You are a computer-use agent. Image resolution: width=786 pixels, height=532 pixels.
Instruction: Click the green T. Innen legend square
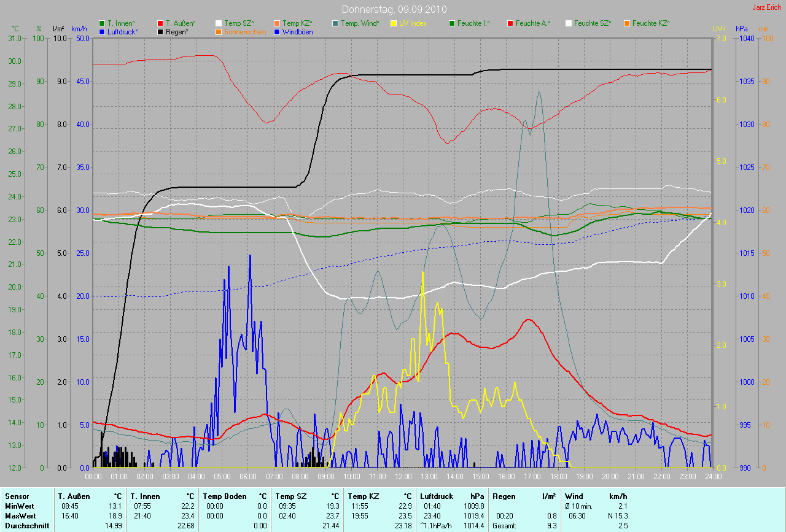(102, 23)
